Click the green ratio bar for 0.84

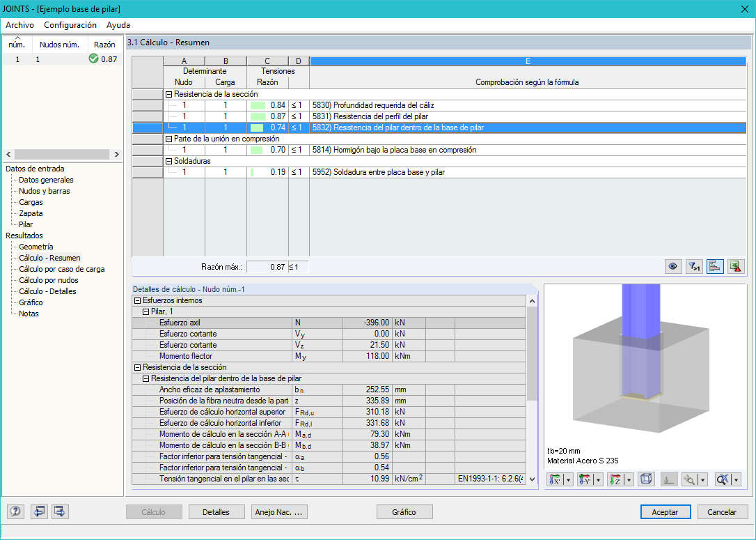(x=258, y=105)
